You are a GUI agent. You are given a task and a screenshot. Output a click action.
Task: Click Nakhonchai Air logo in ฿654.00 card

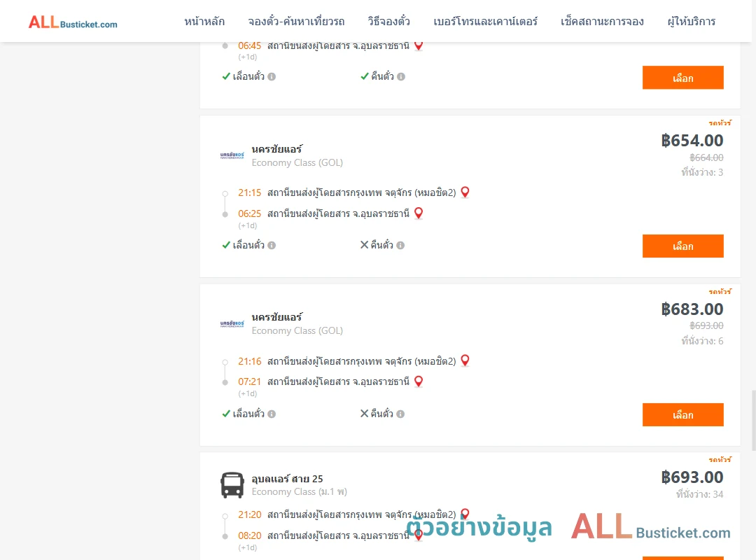click(x=232, y=155)
